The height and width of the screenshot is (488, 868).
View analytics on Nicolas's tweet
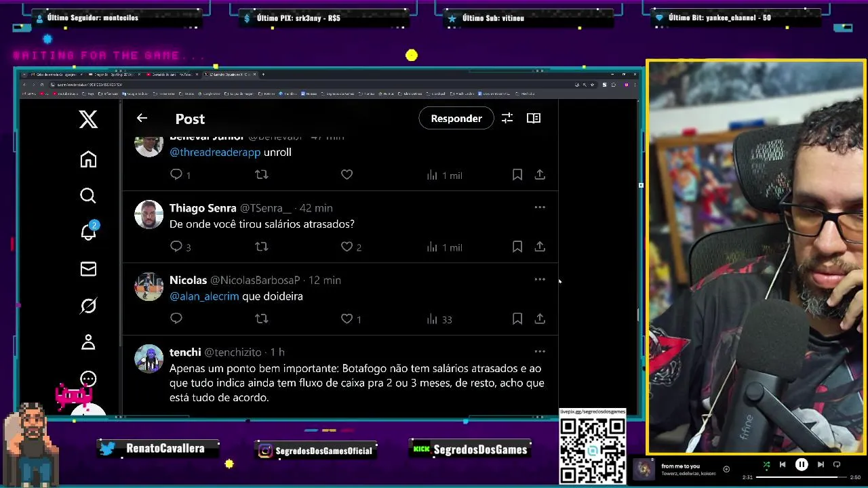[439, 319]
